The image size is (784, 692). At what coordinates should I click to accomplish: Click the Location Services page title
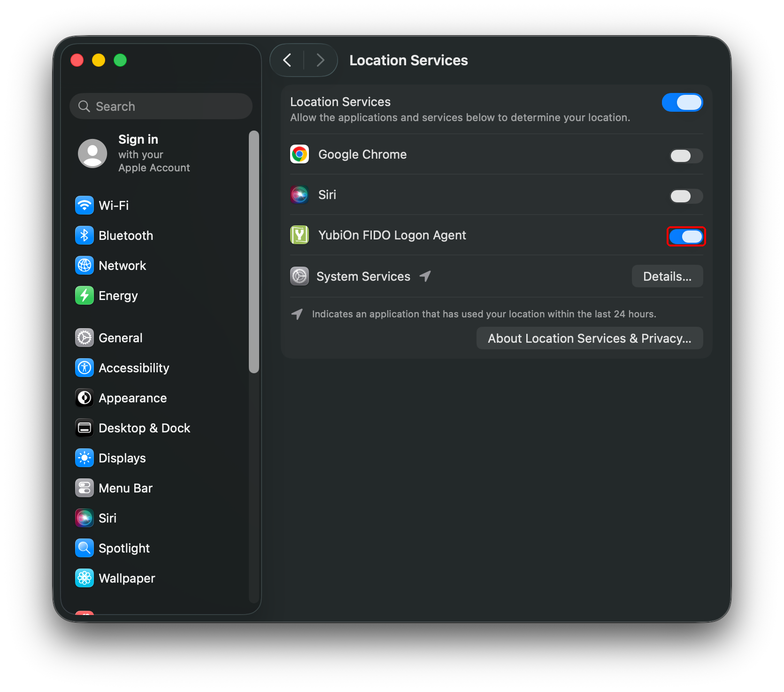(x=408, y=60)
